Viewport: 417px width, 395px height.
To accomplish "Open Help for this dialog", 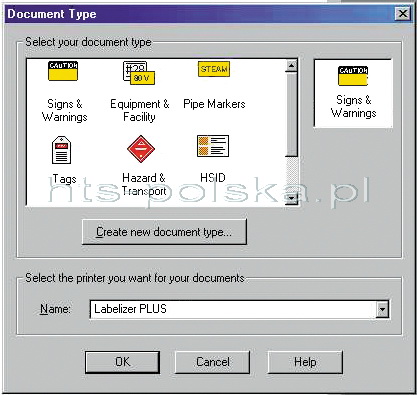I will (305, 362).
